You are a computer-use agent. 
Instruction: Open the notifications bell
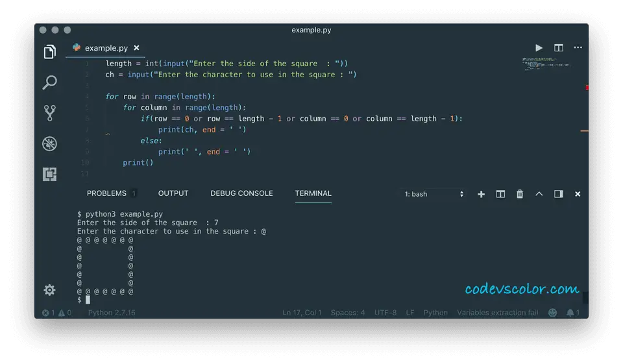[x=572, y=313]
